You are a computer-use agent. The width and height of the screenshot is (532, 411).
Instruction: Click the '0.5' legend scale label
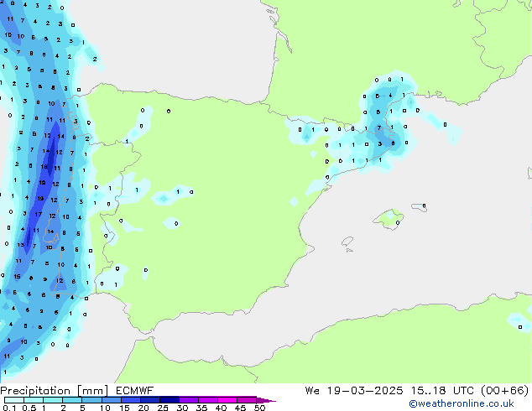[x=29, y=408]
